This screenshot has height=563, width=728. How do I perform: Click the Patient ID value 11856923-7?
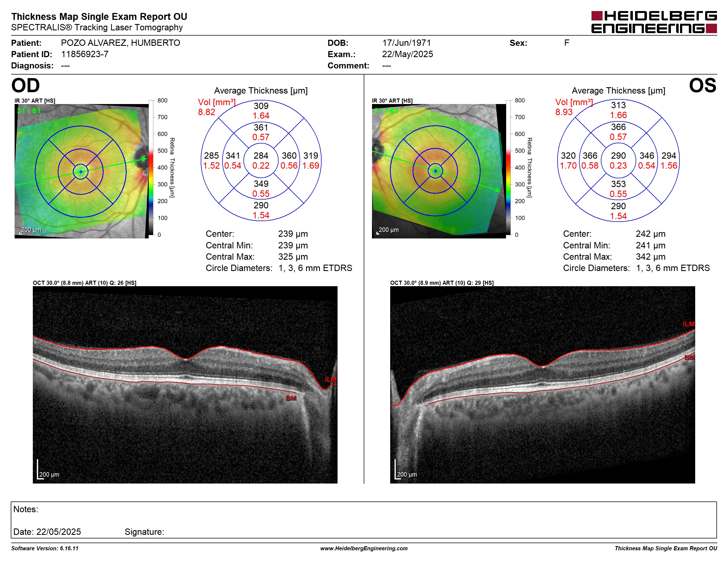pos(85,54)
